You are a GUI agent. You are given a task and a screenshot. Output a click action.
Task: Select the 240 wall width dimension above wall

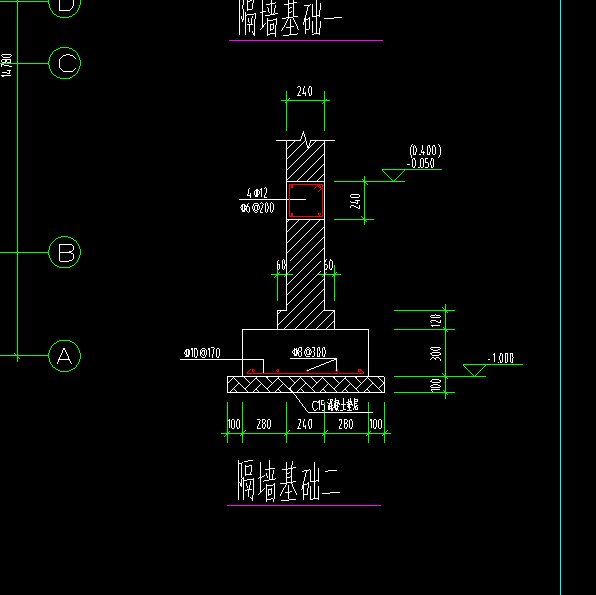pyautogui.click(x=304, y=91)
